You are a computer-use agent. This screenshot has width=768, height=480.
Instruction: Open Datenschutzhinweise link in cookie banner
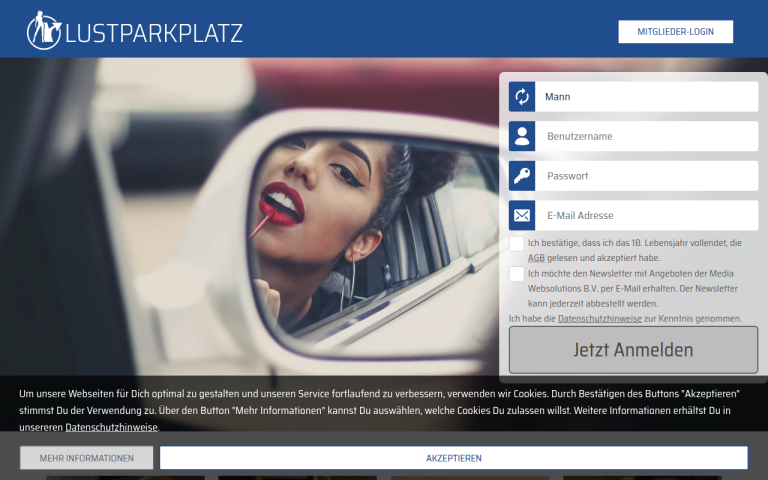point(111,427)
